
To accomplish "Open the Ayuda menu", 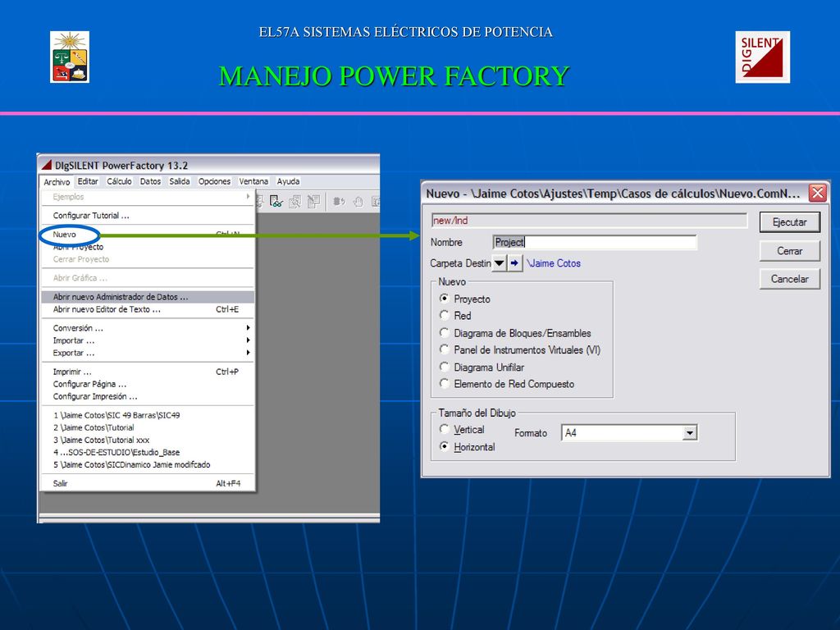I will (x=288, y=181).
